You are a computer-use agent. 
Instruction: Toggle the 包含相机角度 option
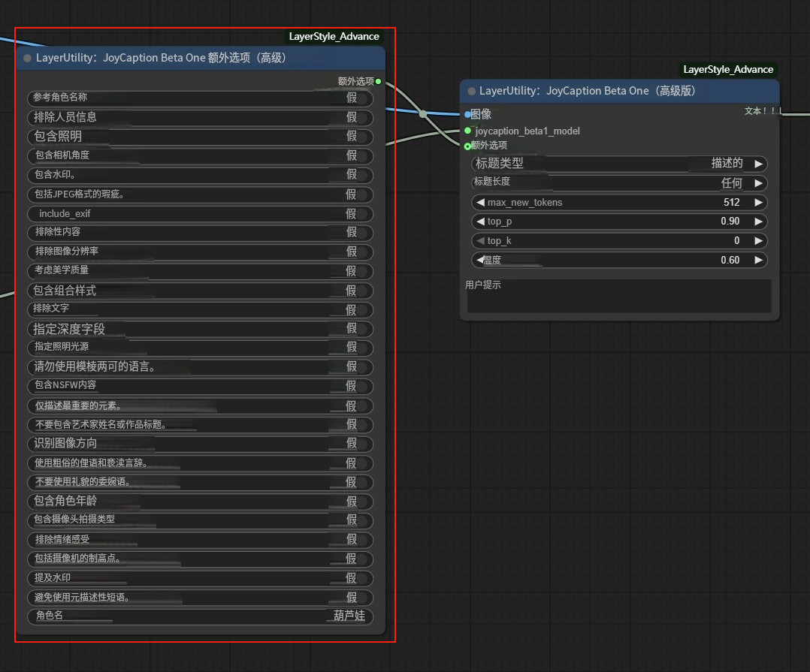pos(200,155)
